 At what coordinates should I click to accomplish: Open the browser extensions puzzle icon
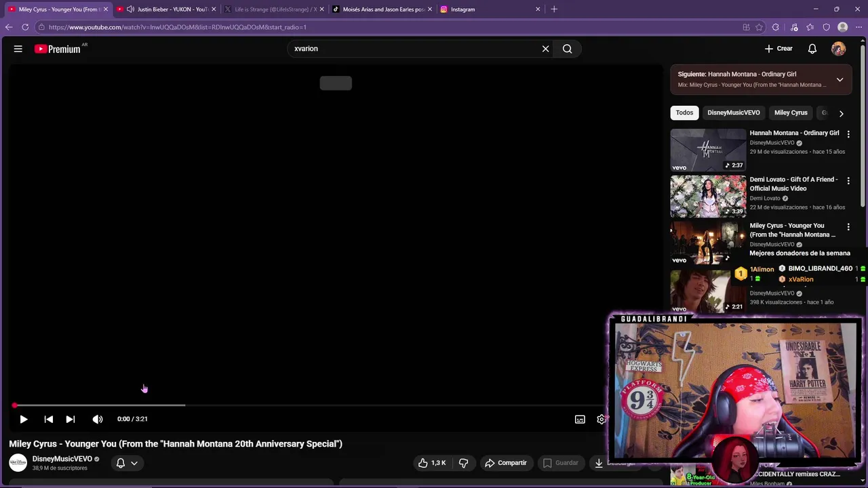click(x=776, y=27)
